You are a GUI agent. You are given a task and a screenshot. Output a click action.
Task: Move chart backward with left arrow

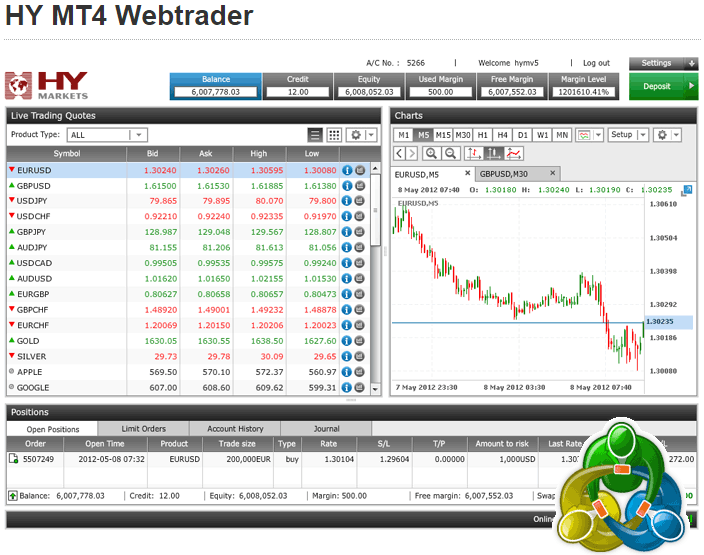tap(400, 154)
